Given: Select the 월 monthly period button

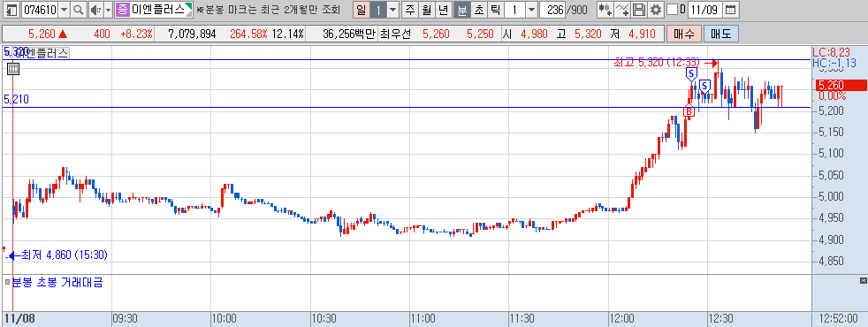Looking at the screenshot, I should [427, 10].
